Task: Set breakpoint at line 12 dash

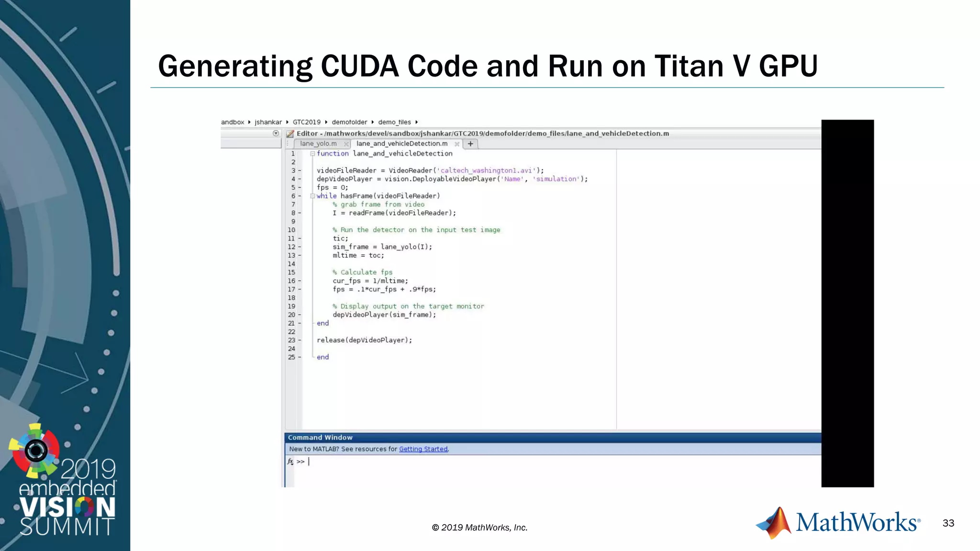Action: coord(300,247)
